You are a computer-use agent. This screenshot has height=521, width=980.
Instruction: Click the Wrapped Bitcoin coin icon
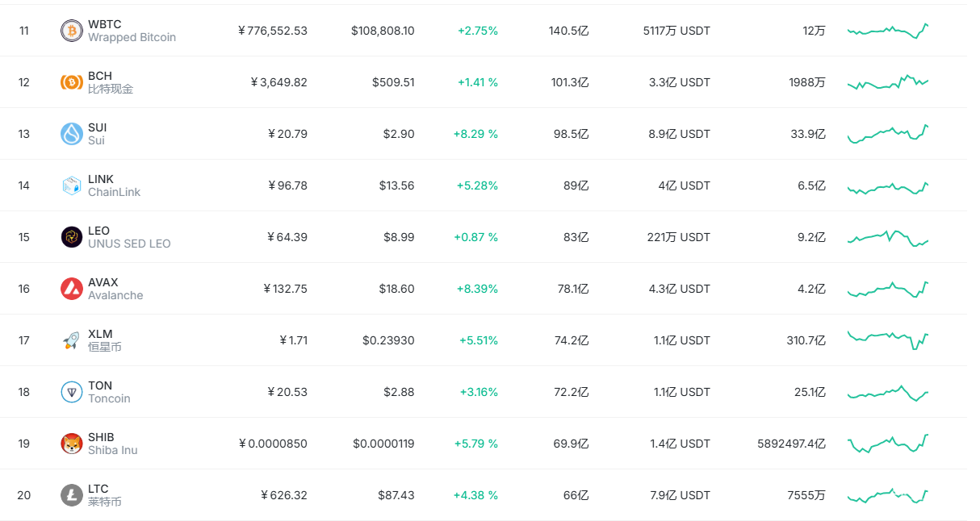tap(72, 31)
